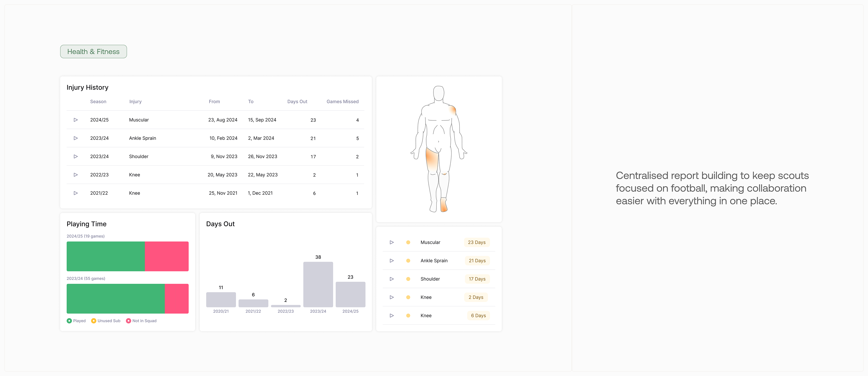This screenshot has width=868, height=376.
Task: Click arrow beside Shoulder 17 Days entry
Action: tap(392, 279)
